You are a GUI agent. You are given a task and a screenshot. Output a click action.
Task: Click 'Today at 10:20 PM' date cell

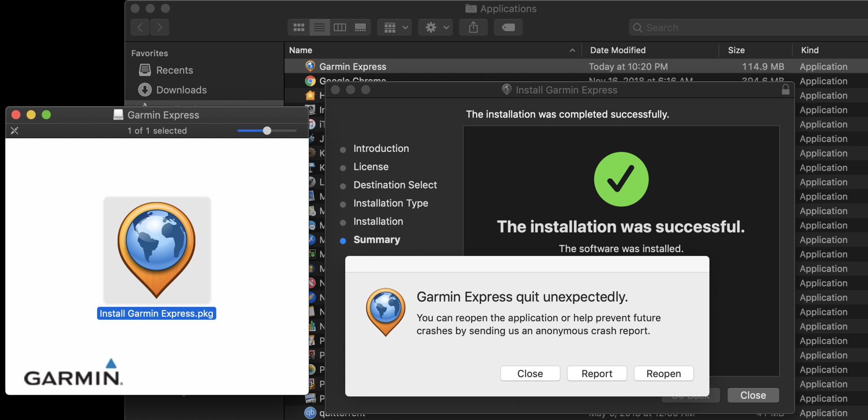tap(628, 66)
